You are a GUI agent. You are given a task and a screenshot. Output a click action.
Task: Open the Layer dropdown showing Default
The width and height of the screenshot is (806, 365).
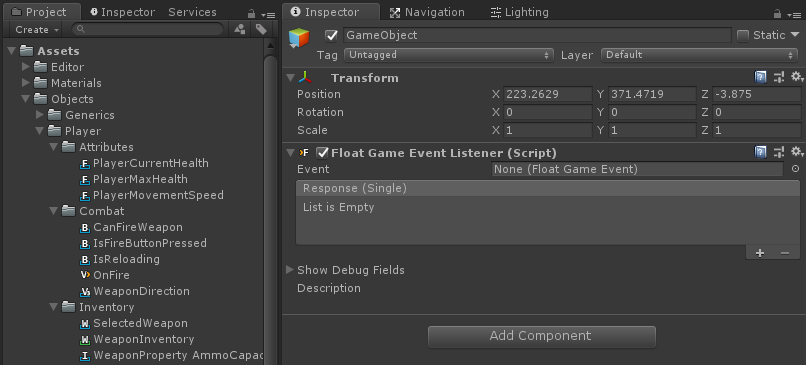click(x=701, y=55)
